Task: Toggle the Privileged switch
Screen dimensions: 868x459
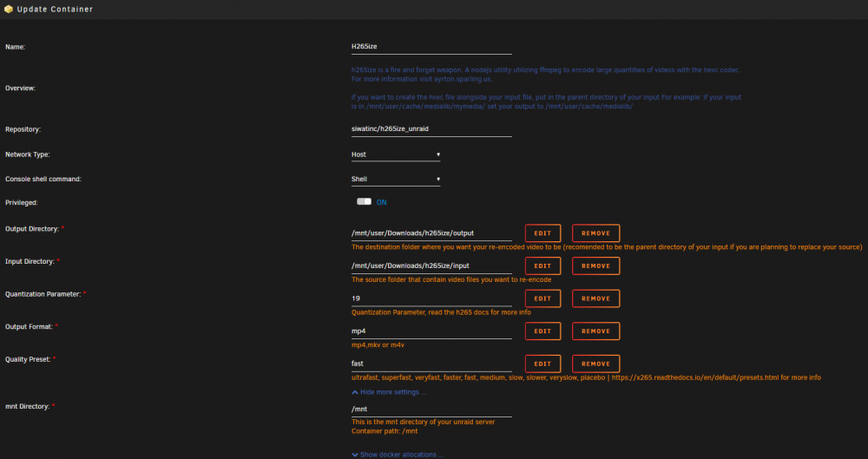Action: pos(364,202)
